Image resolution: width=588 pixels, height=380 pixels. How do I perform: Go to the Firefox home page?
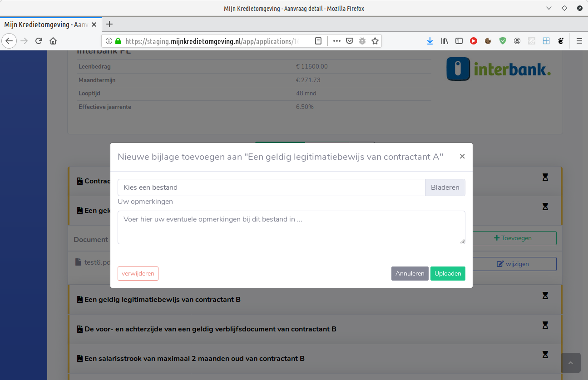[53, 41]
